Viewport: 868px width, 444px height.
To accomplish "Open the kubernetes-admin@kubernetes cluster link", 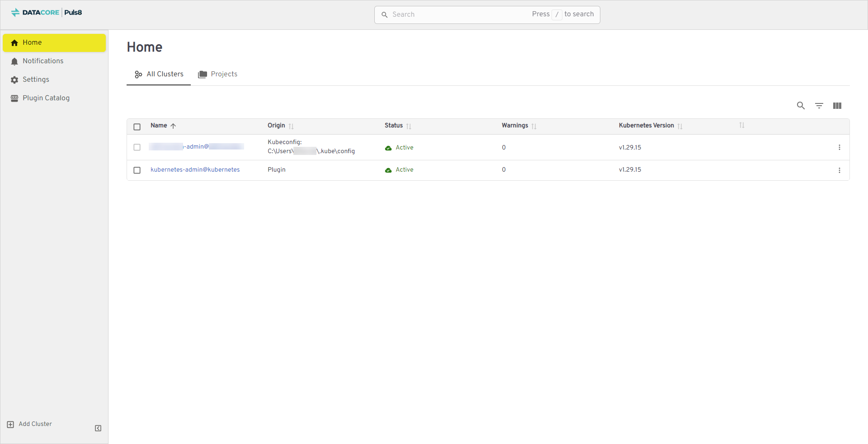I will [x=195, y=170].
